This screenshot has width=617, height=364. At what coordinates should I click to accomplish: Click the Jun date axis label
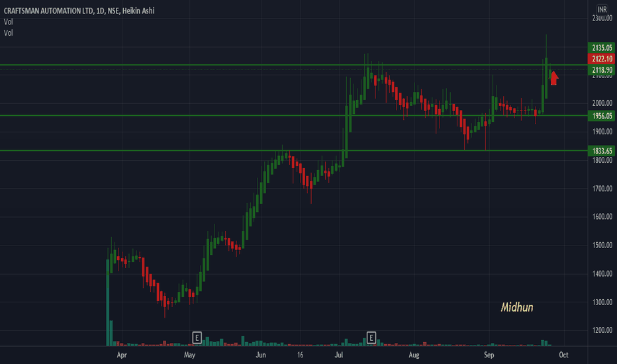tap(260, 355)
